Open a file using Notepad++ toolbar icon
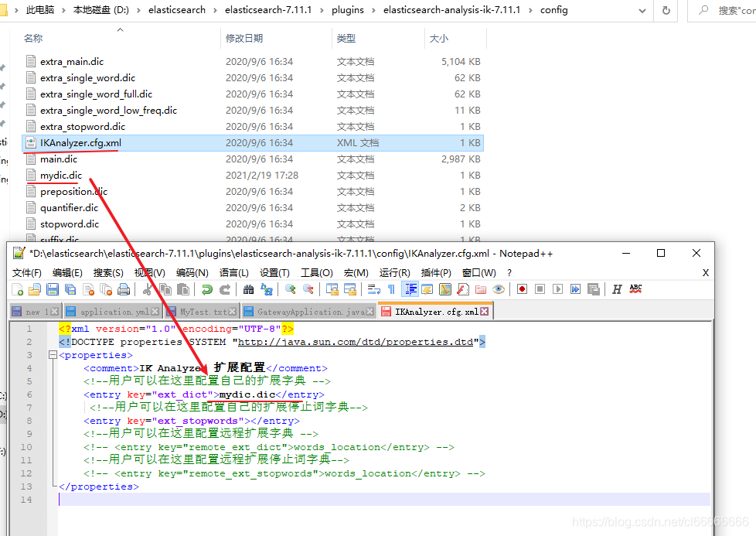 click(35, 289)
